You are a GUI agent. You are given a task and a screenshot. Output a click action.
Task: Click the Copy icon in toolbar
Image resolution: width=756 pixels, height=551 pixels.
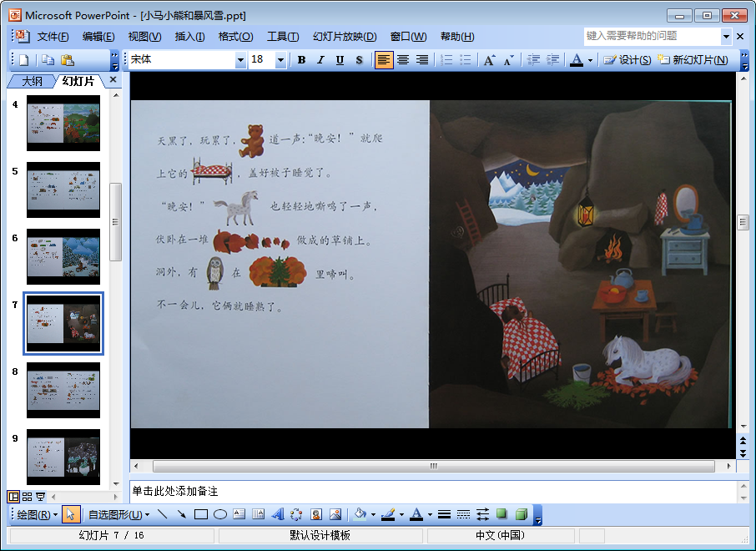[48, 60]
